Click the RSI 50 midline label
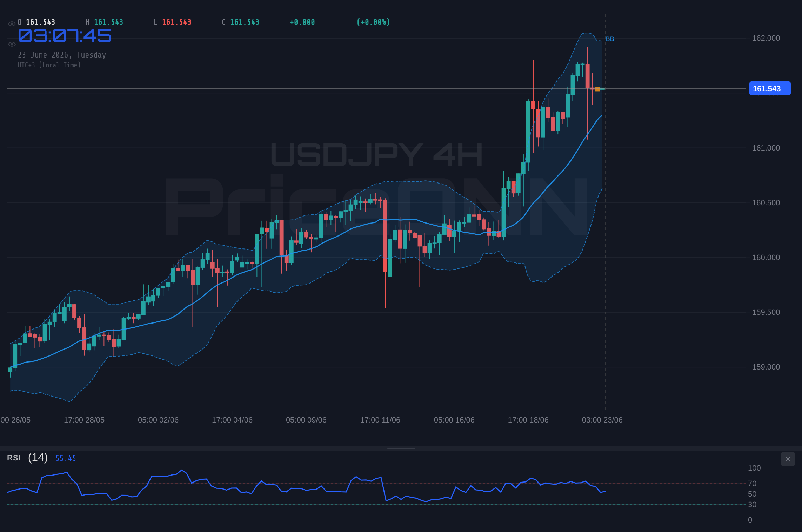This screenshot has width=802, height=532. (x=752, y=494)
